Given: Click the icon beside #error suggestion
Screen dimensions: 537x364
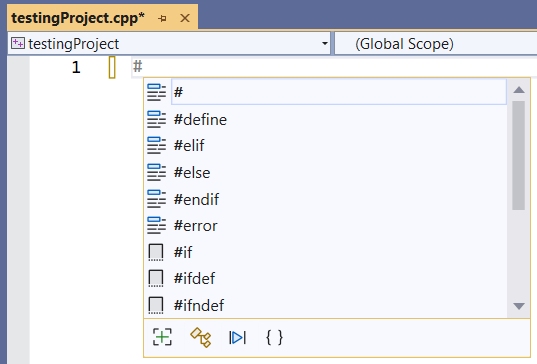Looking at the screenshot, I should coord(157,226).
